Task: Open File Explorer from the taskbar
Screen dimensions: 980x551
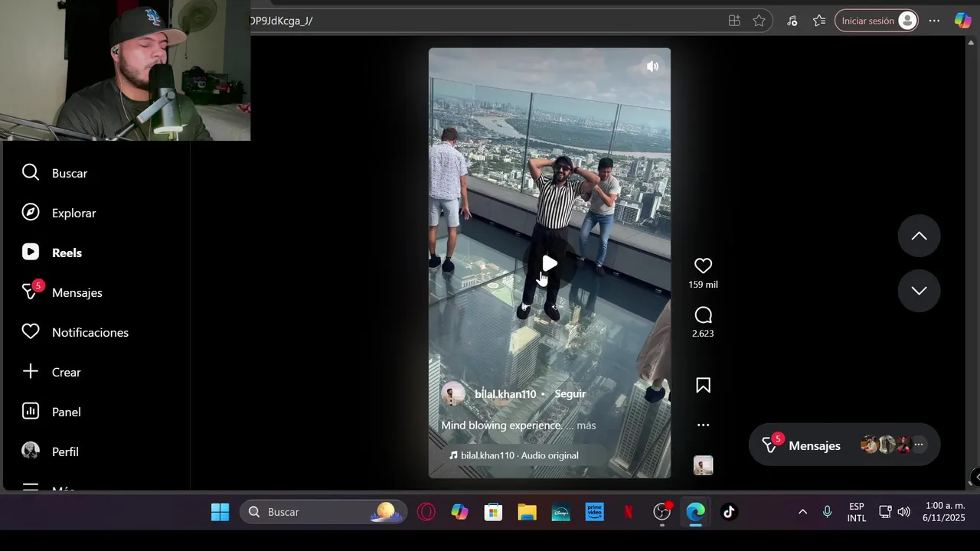Action: click(x=527, y=512)
